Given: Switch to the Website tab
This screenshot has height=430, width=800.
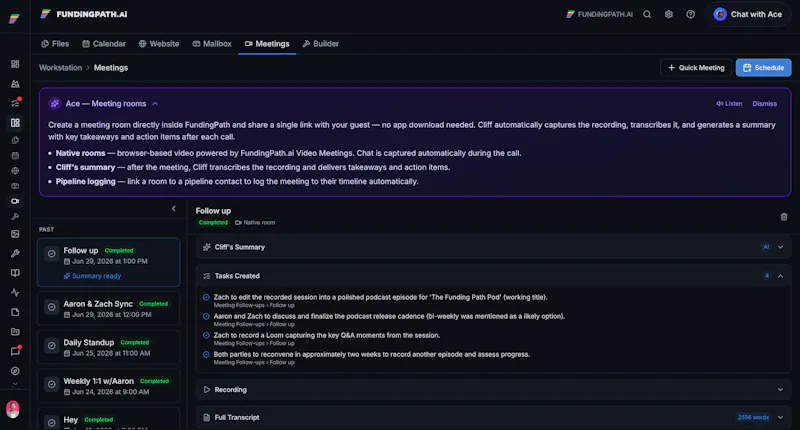Looking at the screenshot, I should (x=159, y=44).
